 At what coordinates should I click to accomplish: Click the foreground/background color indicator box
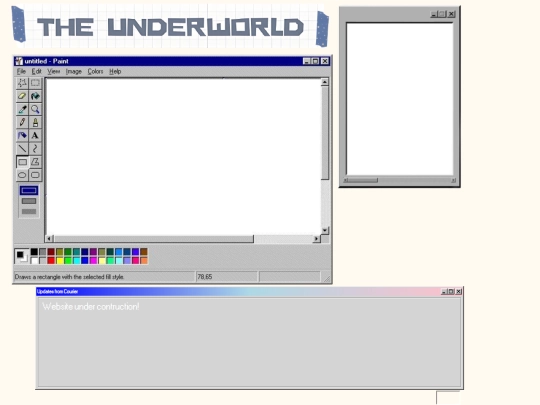pyautogui.click(x=21, y=256)
